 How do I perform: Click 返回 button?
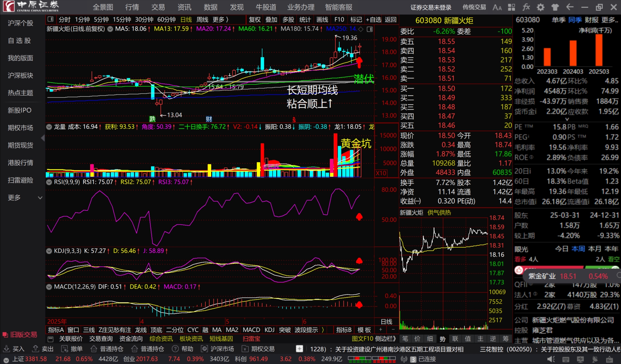click(x=391, y=19)
